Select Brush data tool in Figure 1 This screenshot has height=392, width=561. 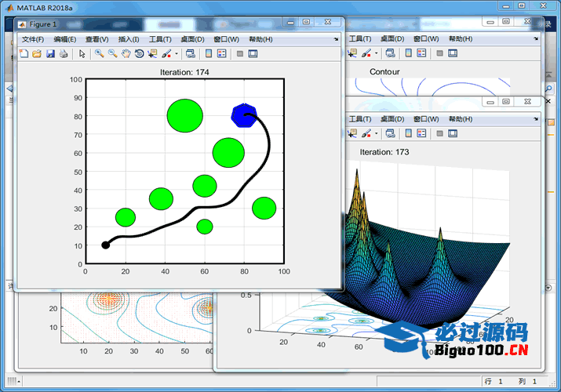pos(166,53)
